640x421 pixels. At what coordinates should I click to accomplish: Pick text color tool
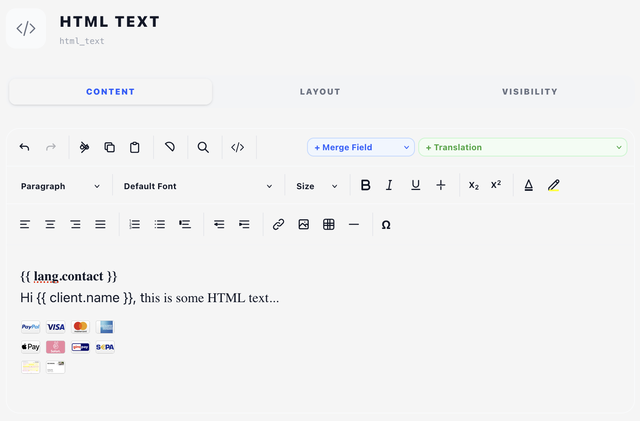(529, 185)
